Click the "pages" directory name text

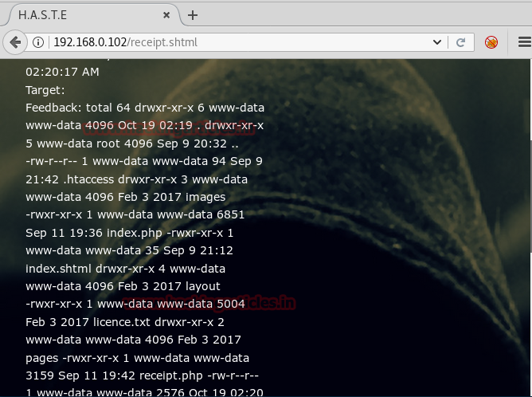[42, 358]
